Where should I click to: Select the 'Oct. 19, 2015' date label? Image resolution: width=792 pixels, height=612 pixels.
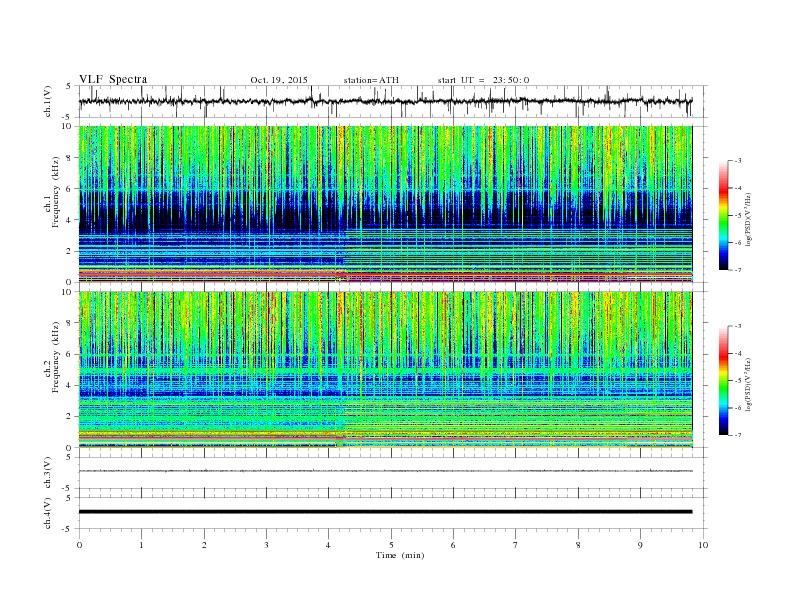[279, 80]
